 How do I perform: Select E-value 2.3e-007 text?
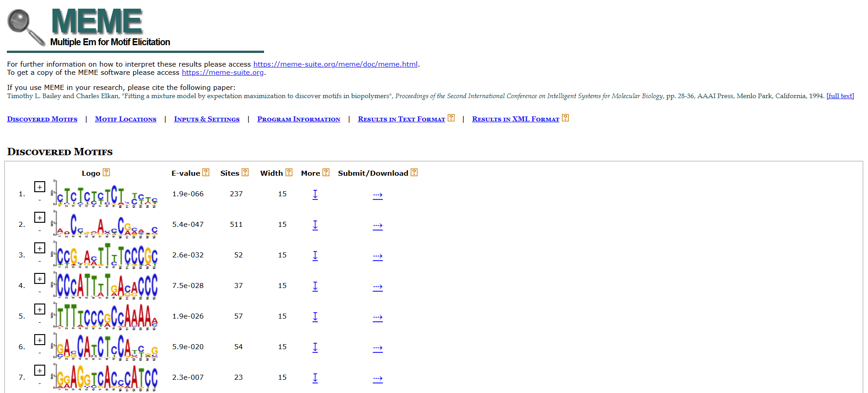click(x=188, y=377)
